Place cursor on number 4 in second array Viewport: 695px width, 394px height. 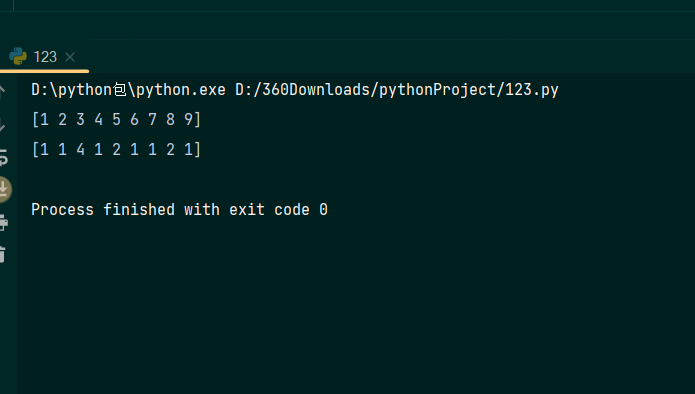coord(81,149)
